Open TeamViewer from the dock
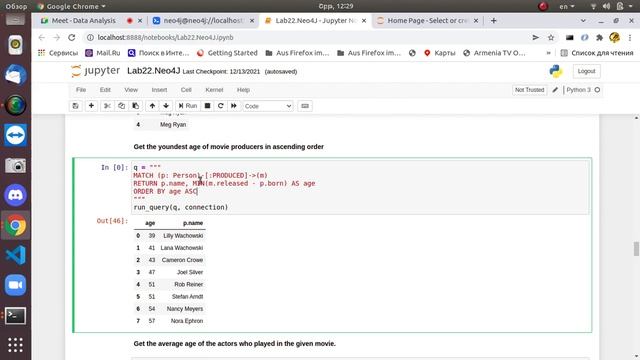The width and height of the screenshot is (640, 360). (x=16, y=135)
